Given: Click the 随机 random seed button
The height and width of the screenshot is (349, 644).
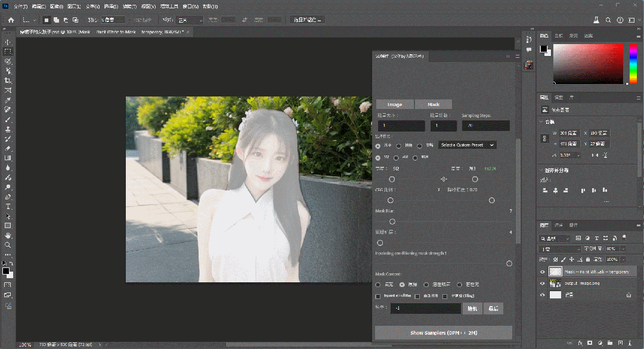Looking at the screenshot, I should (472, 309).
